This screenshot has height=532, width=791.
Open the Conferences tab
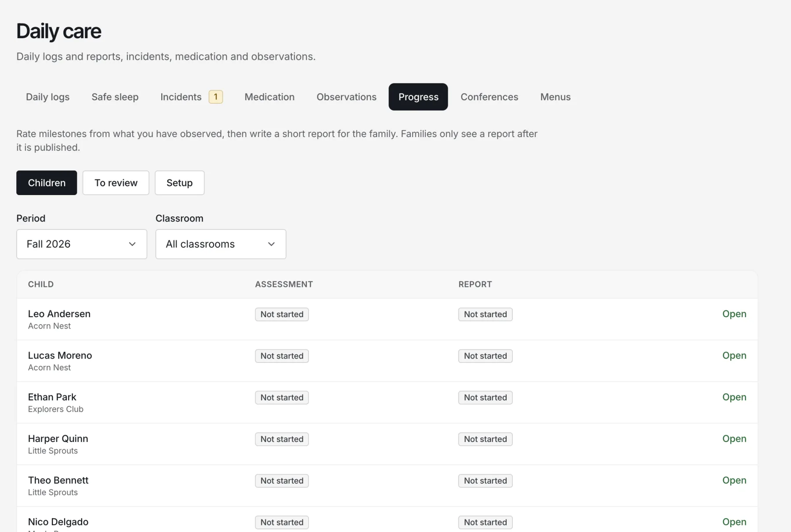coord(489,97)
